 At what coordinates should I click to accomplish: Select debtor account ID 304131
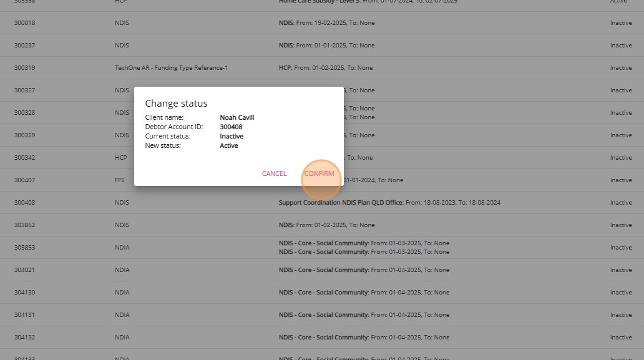(x=24, y=315)
